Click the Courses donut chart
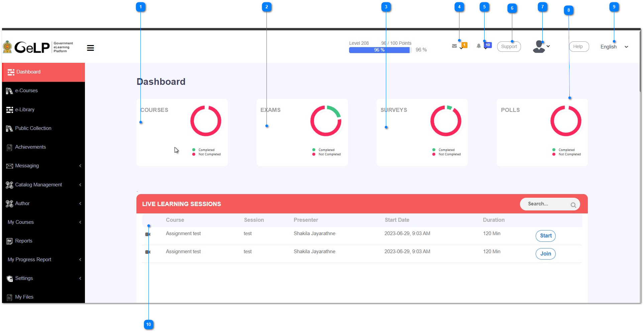Image resolution: width=644 pixels, height=333 pixels. (x=206, y=121)
